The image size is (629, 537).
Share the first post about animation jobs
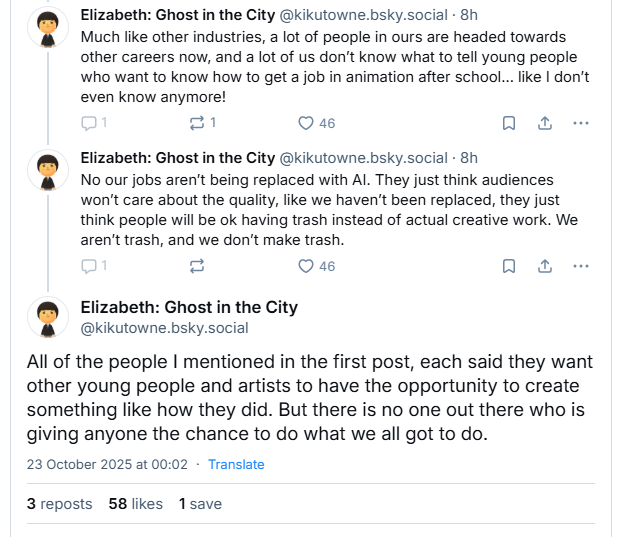(x=545, y=123)
